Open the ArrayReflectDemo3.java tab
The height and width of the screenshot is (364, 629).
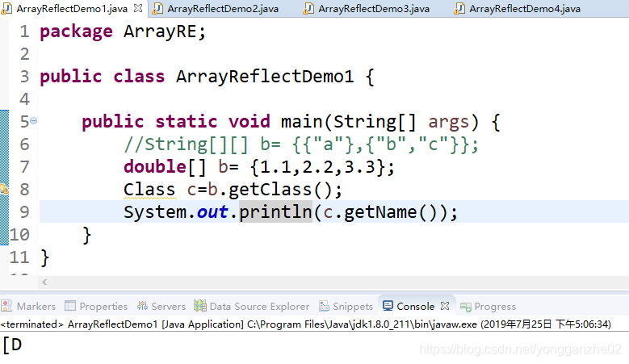pos(374,8)
